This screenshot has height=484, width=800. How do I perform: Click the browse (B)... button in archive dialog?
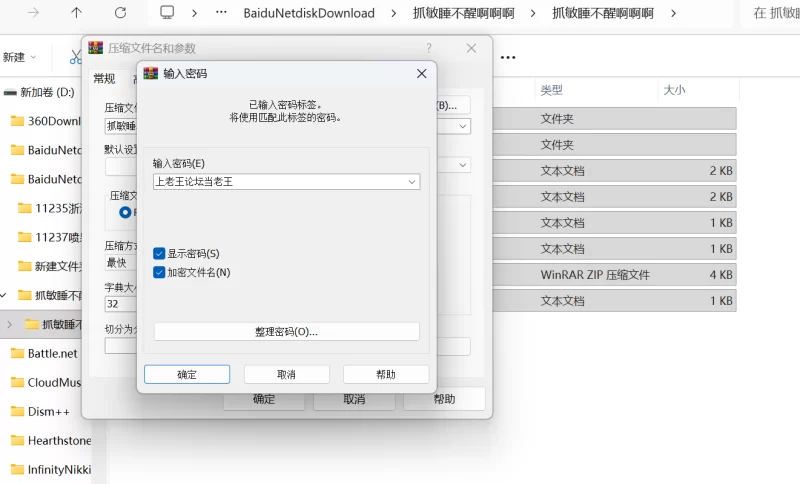tap(453, 106)
